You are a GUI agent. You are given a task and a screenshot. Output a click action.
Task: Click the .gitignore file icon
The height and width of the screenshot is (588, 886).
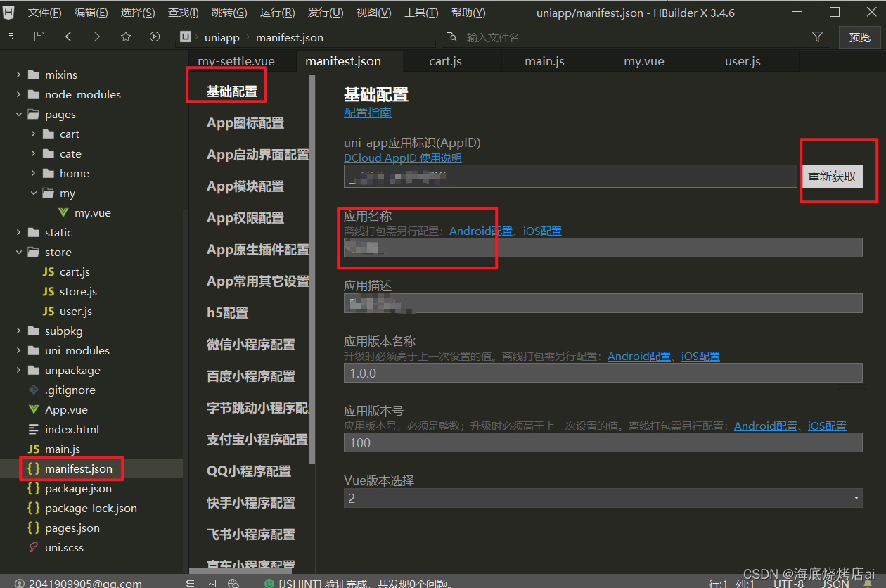[33, 390]
